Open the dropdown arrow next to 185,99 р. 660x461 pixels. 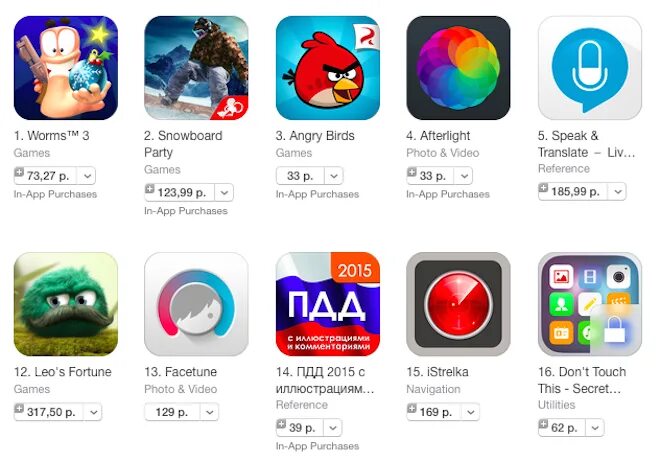coord(617,192)
